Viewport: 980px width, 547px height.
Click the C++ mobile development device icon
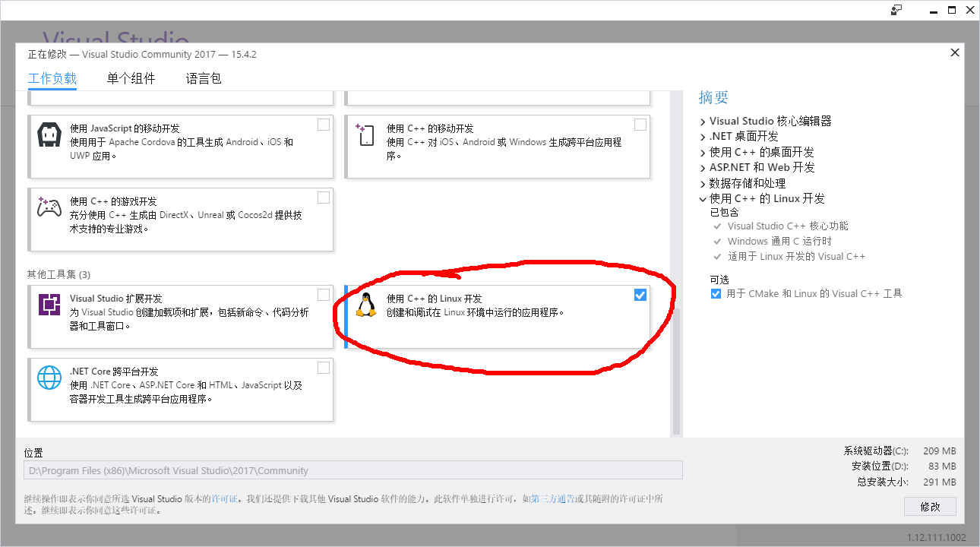click(365, 135)
